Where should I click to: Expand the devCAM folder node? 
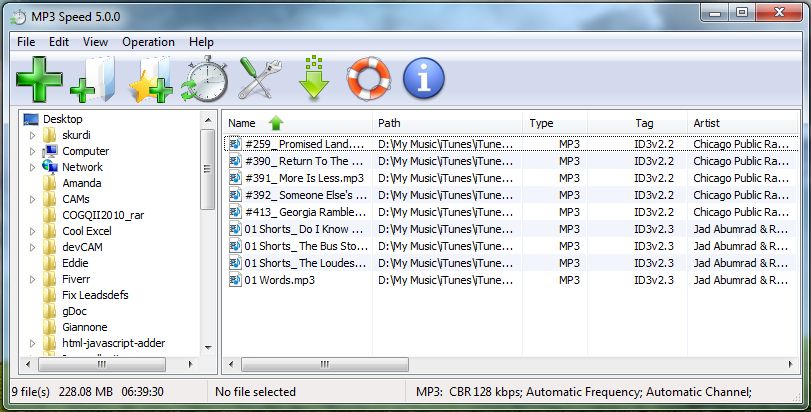(x=33, y=248)
